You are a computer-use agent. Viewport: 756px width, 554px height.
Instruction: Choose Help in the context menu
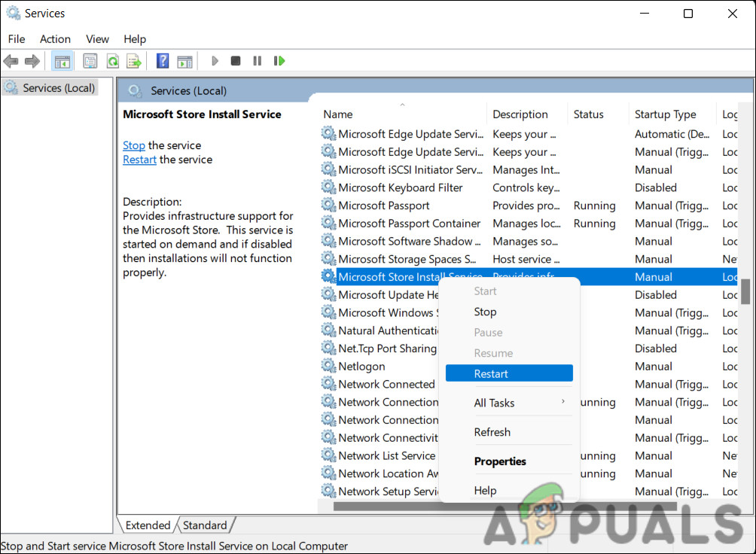(509, 490)
